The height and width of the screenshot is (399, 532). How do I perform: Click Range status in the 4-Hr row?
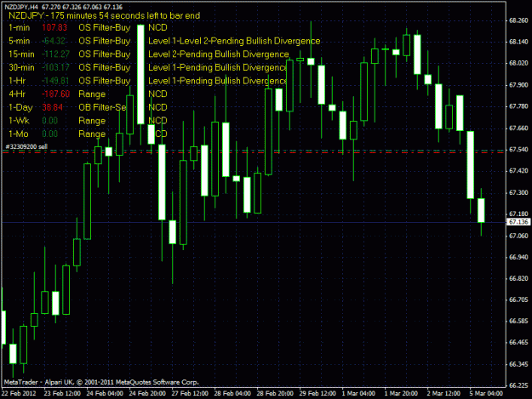[x=92, y=94]
